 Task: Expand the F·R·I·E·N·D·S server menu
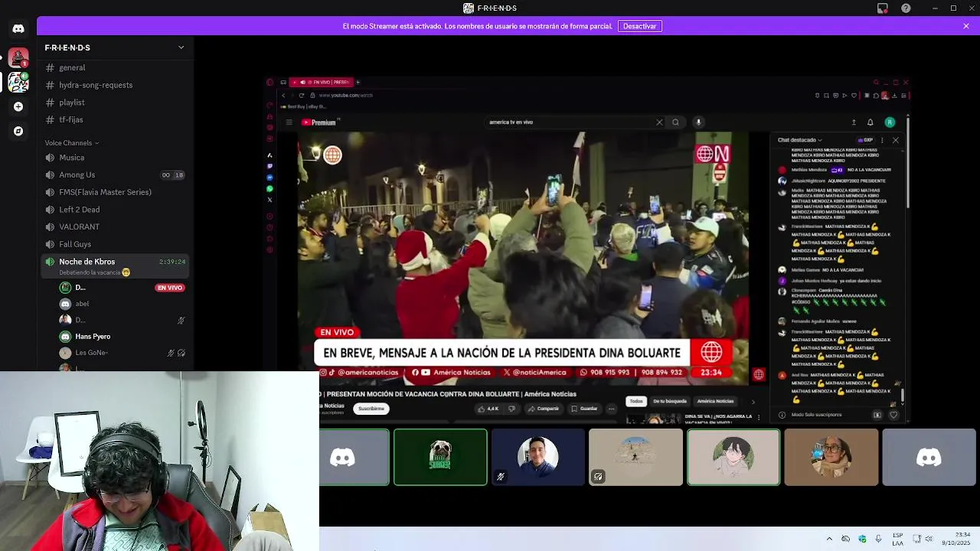pos(181,47)
